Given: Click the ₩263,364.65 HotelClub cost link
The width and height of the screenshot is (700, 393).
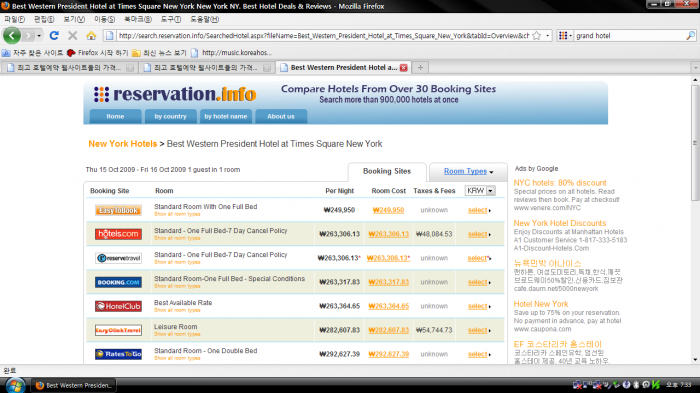Looking at the screenshot, I should click(x=388, y=306).
